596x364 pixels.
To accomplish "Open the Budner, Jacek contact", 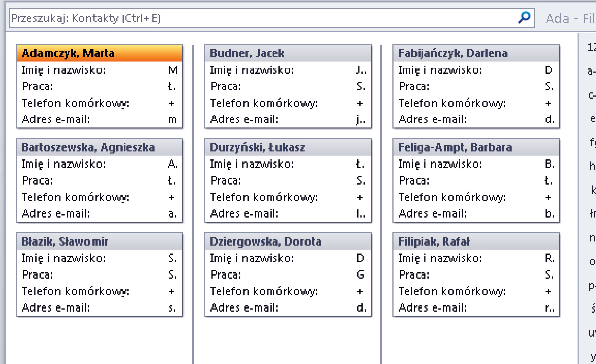I will [287, 53].
